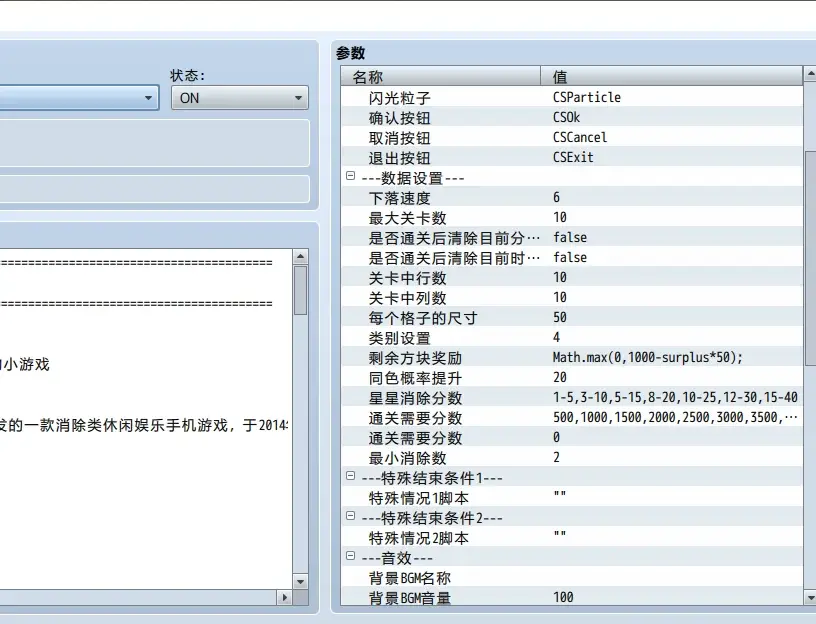The height and width of the screenshot is (624, 816).
Task: Select the 同色概率提升 parameter row
Action: (x=572, y=377)
